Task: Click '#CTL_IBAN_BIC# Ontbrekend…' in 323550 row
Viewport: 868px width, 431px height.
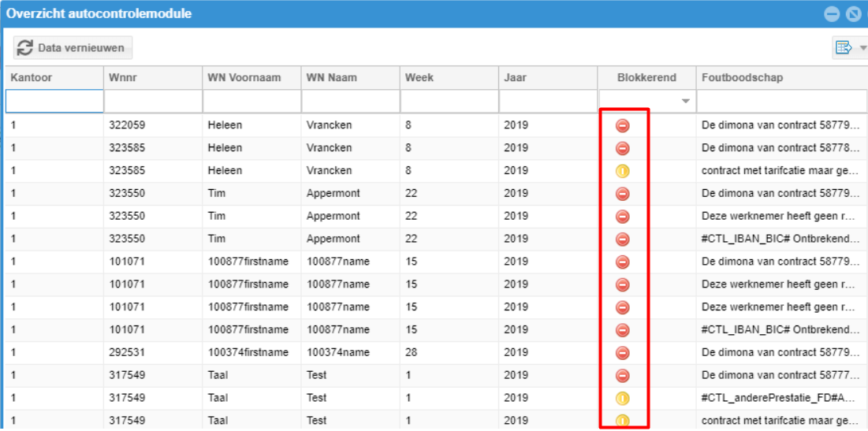Action: (x=780, y=240)
